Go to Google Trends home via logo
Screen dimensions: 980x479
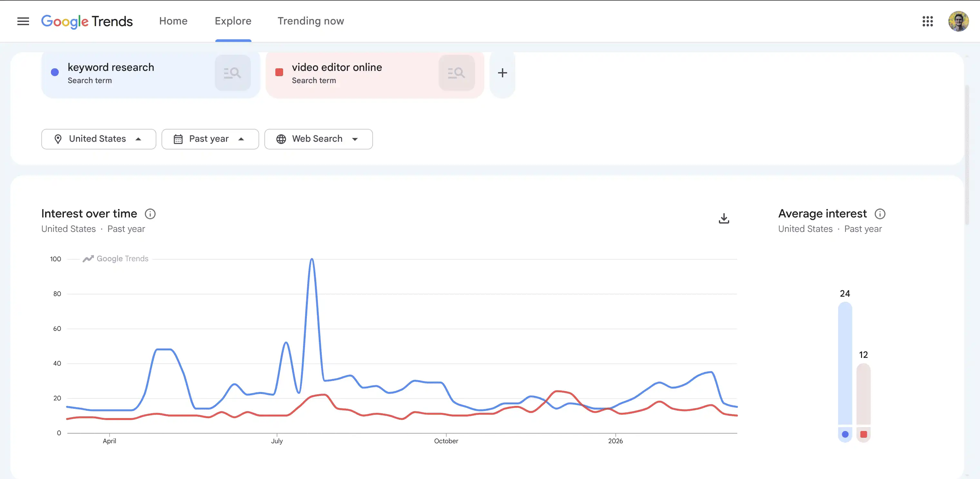87,21
